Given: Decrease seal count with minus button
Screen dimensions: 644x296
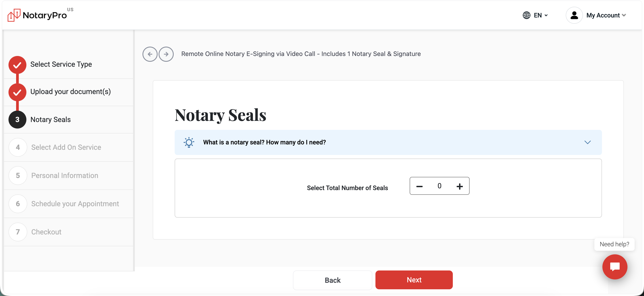Looking at the screenshot, I should tap(419, 186).
